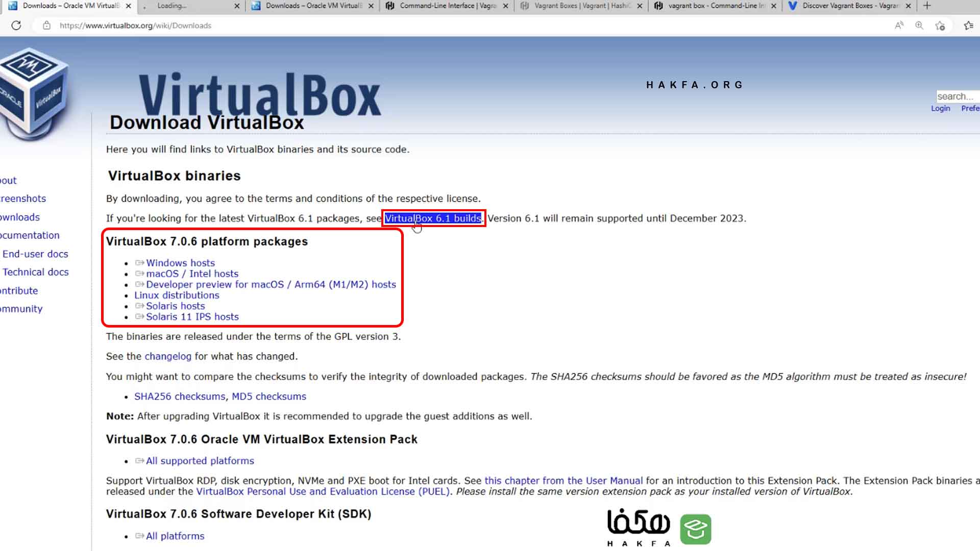Open SHA256 checksums link

(x=180, y=396)
